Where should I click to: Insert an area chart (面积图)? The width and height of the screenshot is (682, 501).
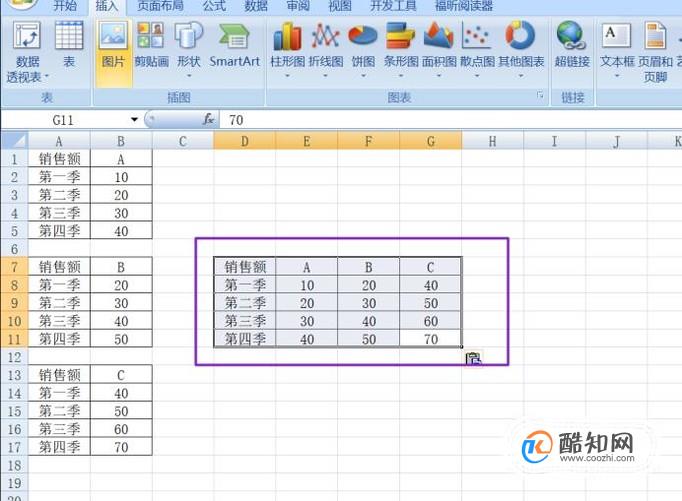[x=439, y=45]
